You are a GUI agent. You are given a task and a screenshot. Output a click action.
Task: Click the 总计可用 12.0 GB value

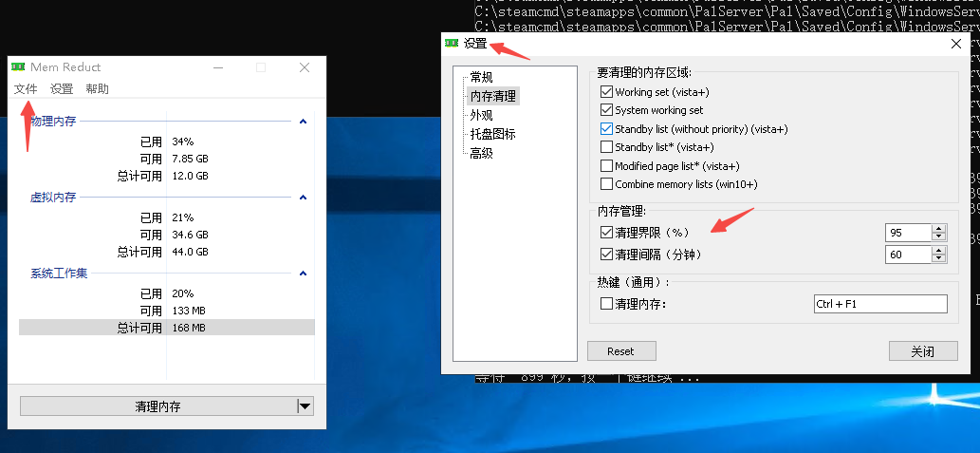click(x=190, y=176)
